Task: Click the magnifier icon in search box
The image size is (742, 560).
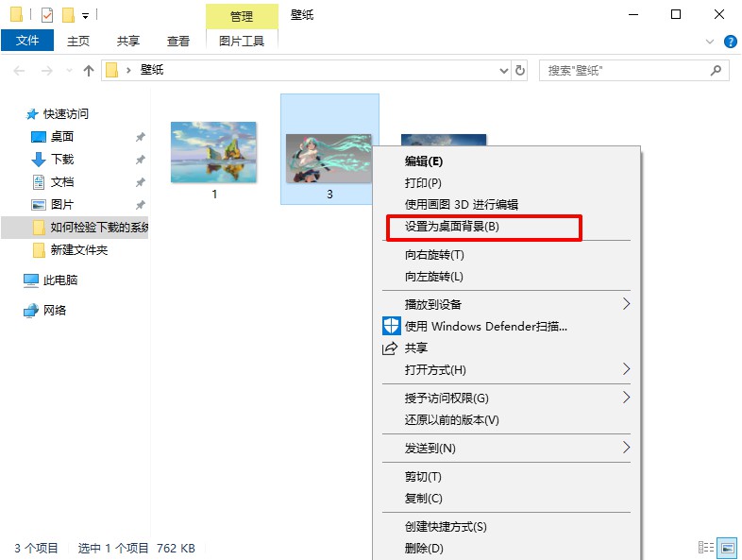Action: [717, 71]
